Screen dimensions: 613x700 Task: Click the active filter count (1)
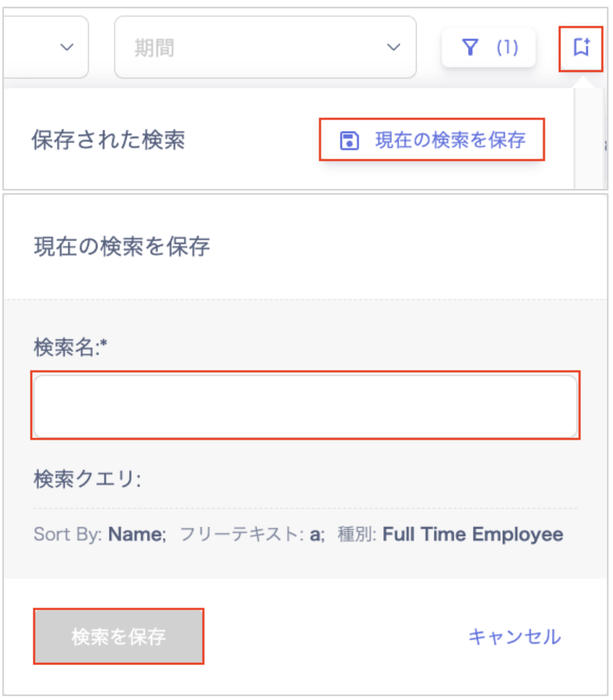[507, 48]
